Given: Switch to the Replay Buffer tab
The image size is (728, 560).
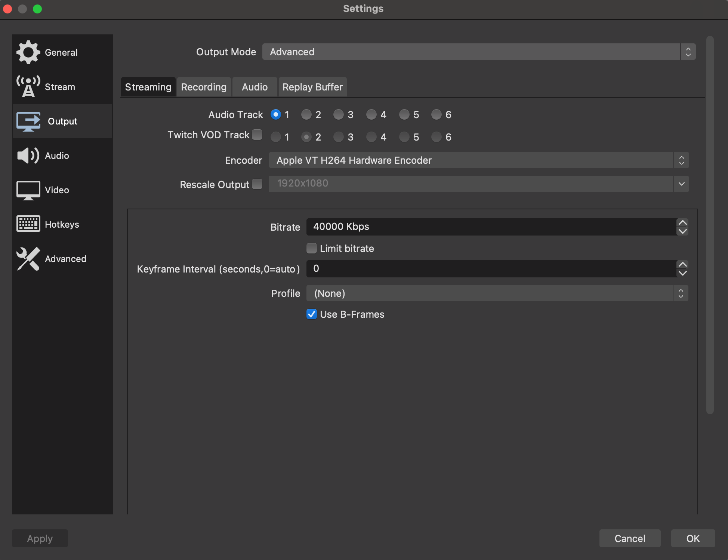Looking at the screenshot, I should tap(312, 87).
